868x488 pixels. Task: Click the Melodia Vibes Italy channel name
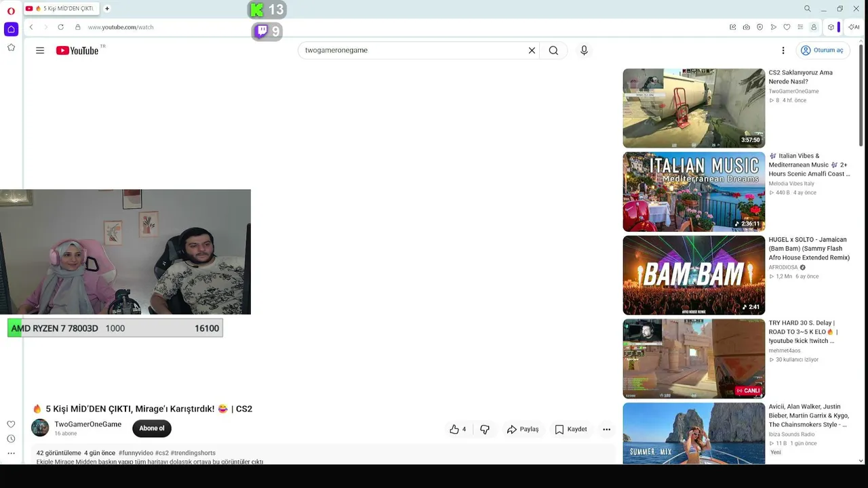791,184
